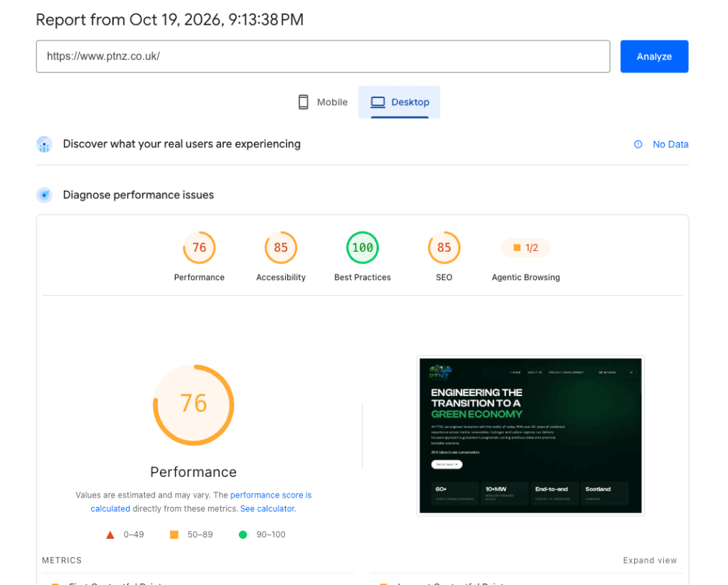The image size is (728, 585).
Task: Click the report date heading text
Action: tap(169, 20)
